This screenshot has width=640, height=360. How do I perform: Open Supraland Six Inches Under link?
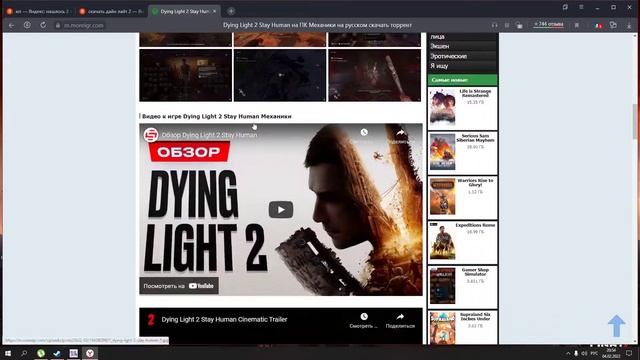point(475,317)
